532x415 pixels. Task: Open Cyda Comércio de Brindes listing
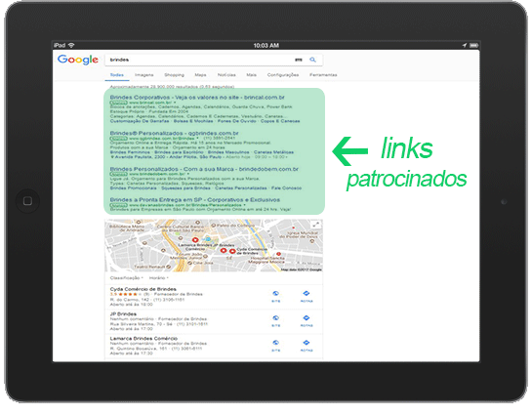143,289
